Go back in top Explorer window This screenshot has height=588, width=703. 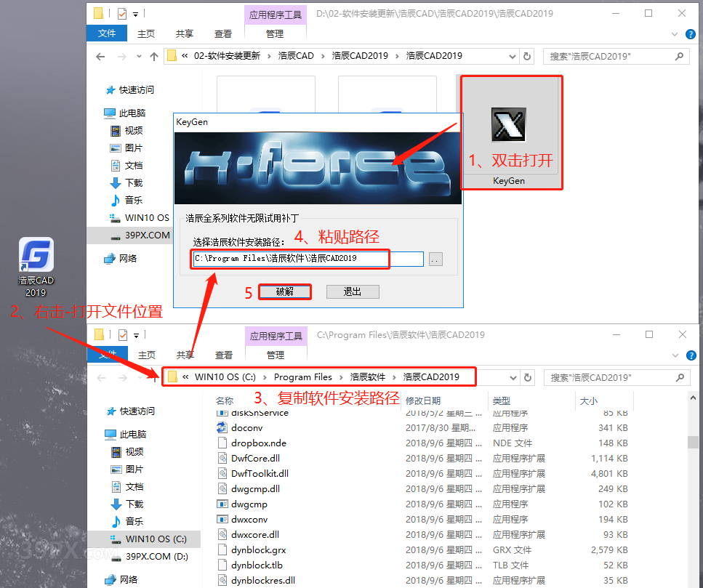100,57
